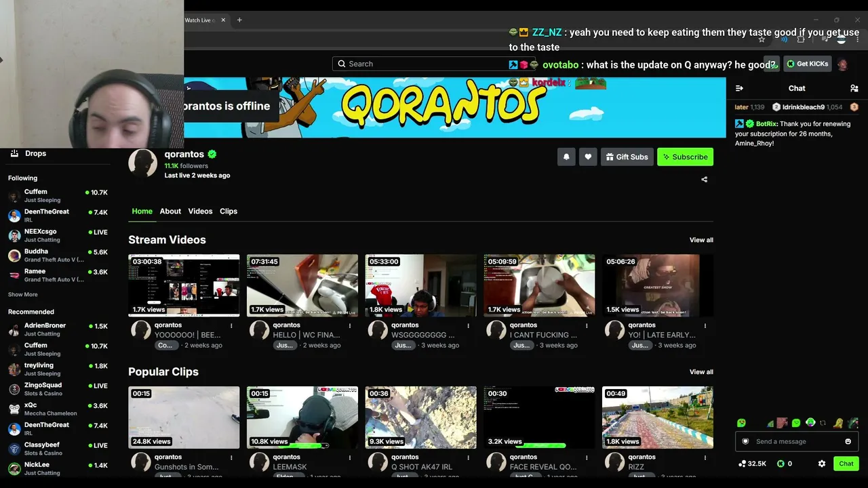Open options menu for the LEEMASK clip
This screenshot has width=868, height=488.
(x=350, y=457)
